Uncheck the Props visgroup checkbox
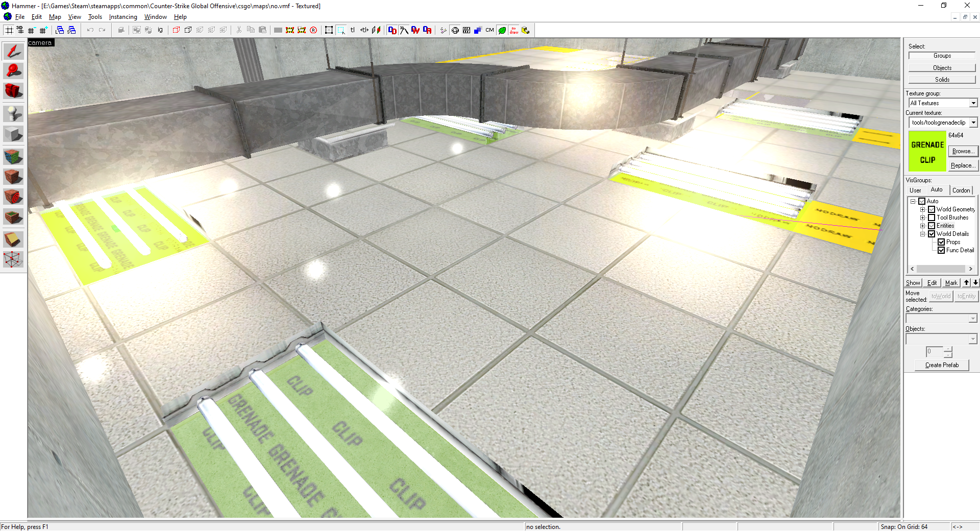Screen dimensions: 980x531 click(x=941, y=242)
